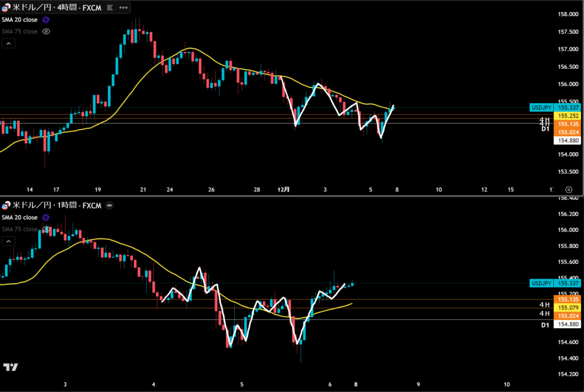The width and height of the screenshot is (584, 392).
Task: Collapse the indicator legend in the upper chart
Action: 9,44
